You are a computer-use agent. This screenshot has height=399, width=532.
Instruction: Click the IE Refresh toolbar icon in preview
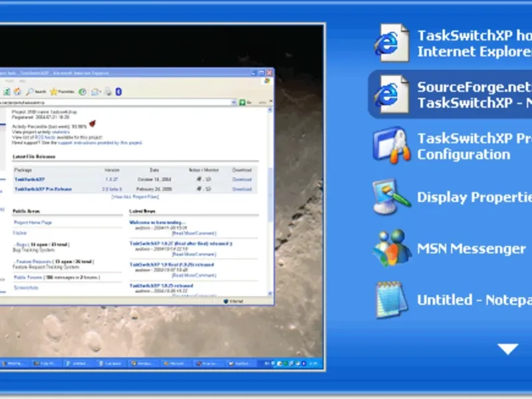[7, 92]
